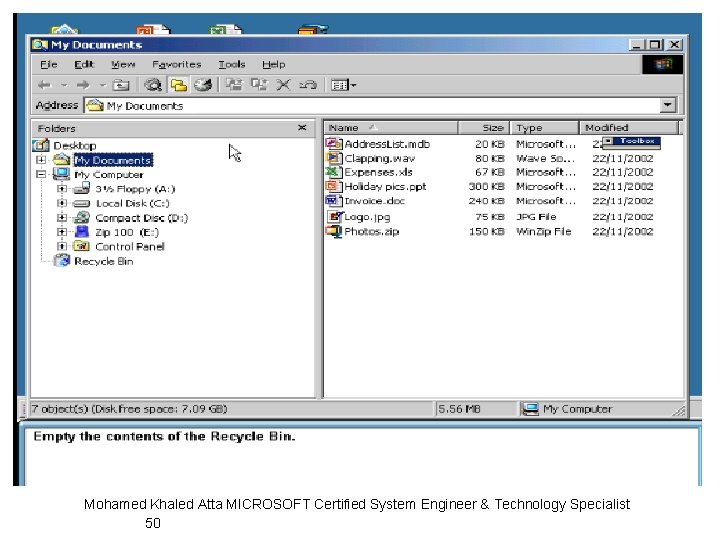Image resolution: width=720 pixels, height=540 pixels.
Task: Toggle the Folders pane toolbar button
Action: point(179,85)
